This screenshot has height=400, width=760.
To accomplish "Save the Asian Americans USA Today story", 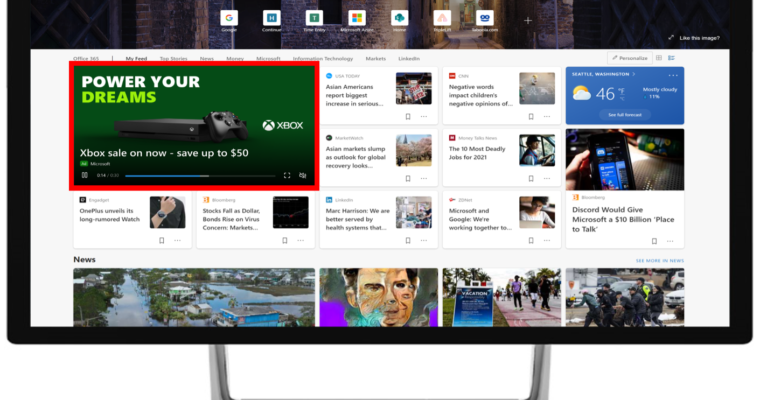I will pos(408,116).
